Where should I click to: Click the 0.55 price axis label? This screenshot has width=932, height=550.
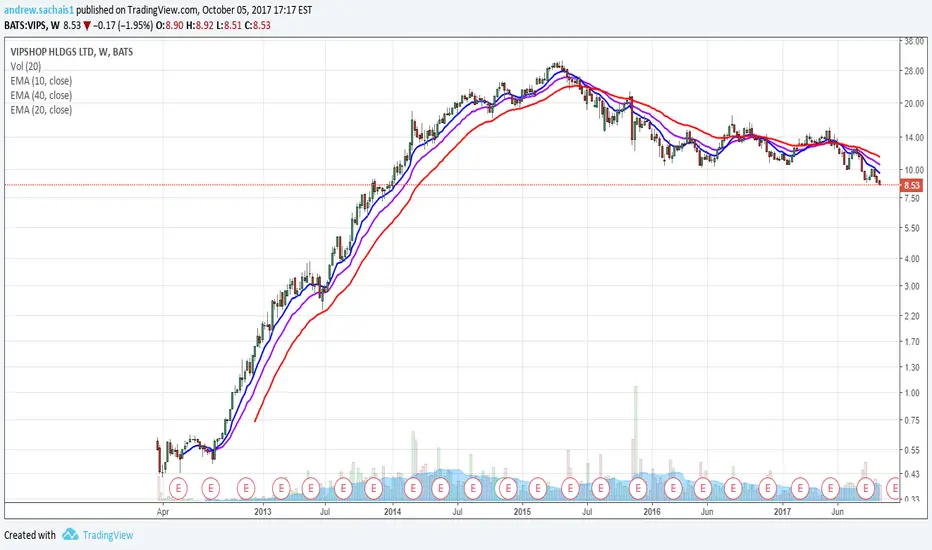point(912,450)
